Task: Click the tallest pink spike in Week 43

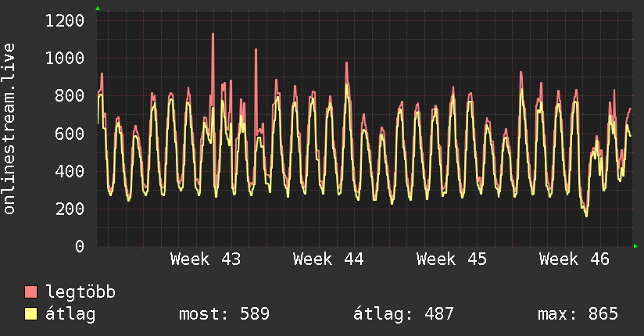Action: pos(213,35)
